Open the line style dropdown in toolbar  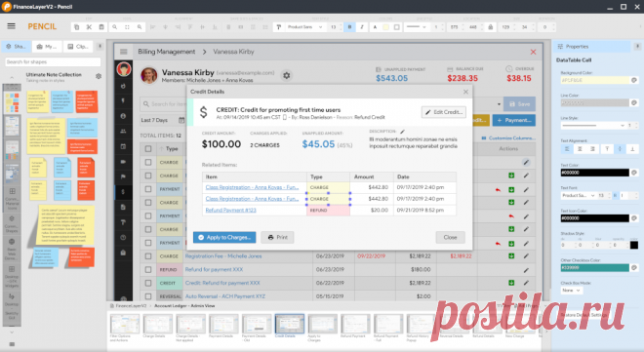click(416, 27)
